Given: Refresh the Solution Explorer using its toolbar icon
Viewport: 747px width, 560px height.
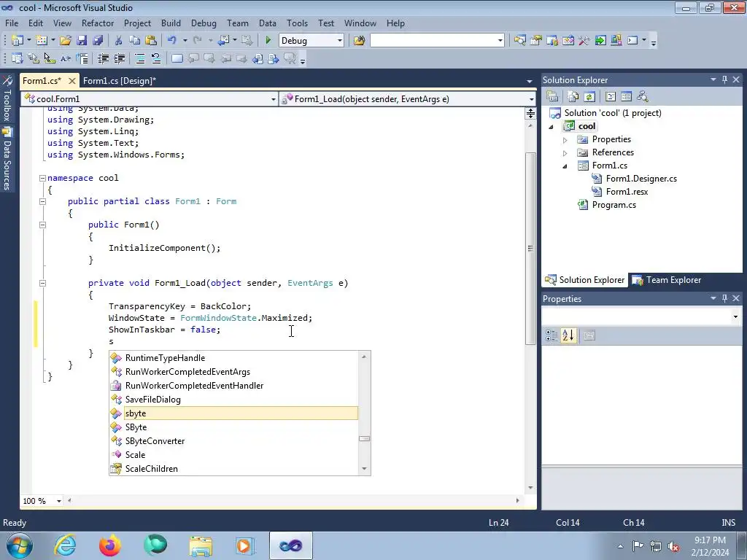Looking at the screenshot, I should pyautogui.click(x=589, y=97).
